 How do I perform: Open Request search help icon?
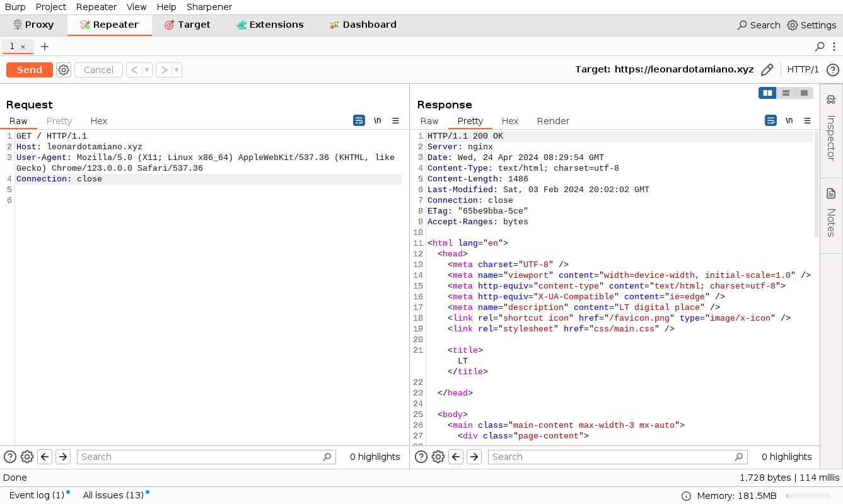coord(10,457)
